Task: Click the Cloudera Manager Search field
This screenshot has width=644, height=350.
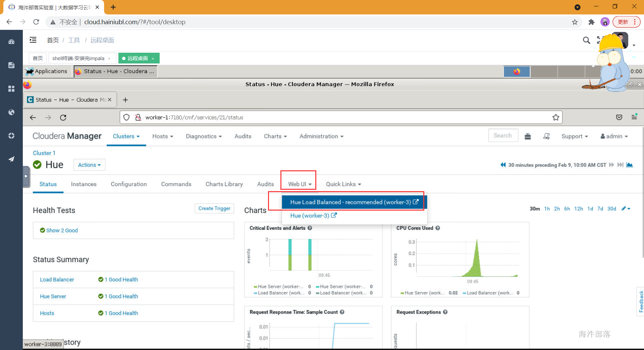Action: pyautogui.click(x=503, y=135)
